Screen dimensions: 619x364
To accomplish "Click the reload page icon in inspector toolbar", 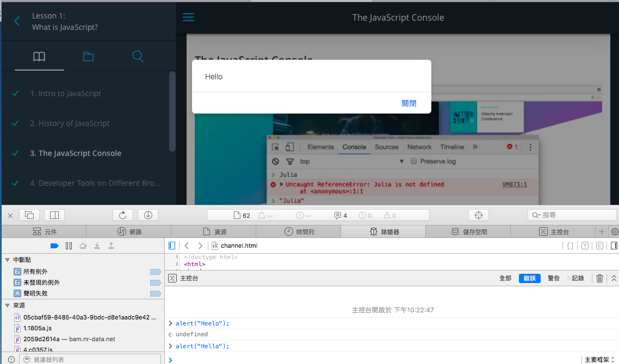I will pyautogui.click(x=123, y=215).
